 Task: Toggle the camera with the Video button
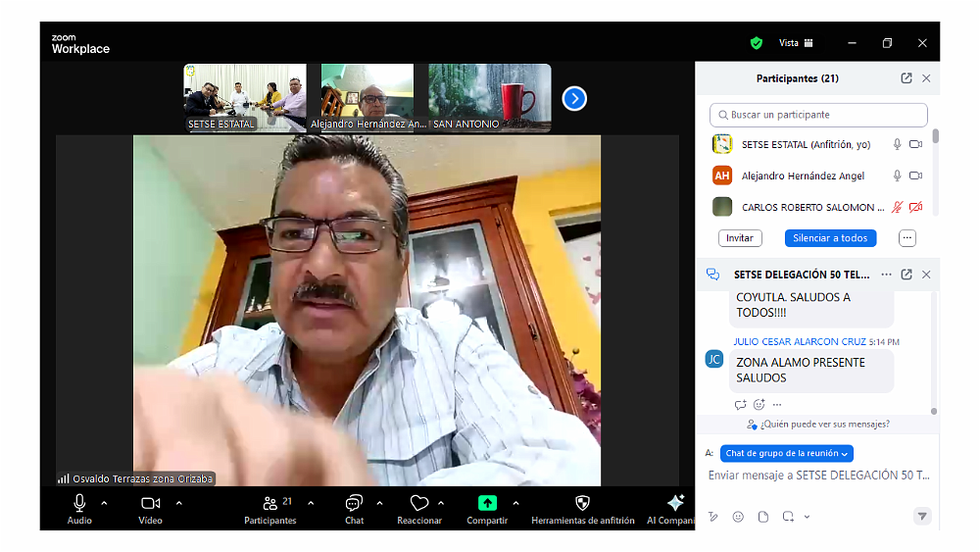tap(150, 503)
